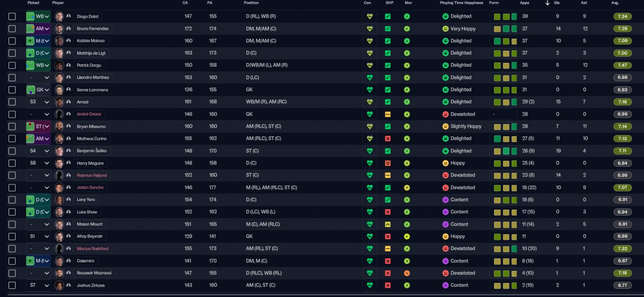Image resolution: width=644 pixels, height=297 pixels.
Task: Click Noussair Mazraoui's orange morale icon
Action: click(x=407, y=273)
